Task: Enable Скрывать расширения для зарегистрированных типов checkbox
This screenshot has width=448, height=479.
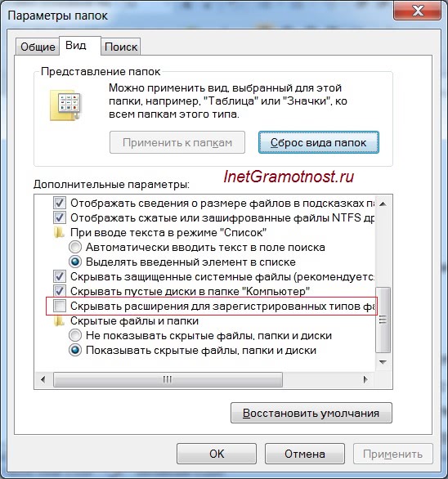Action: coord(60,306)
